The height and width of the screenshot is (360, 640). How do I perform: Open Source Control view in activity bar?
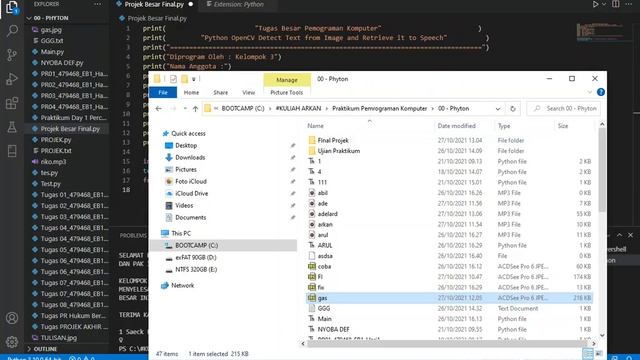click(x=12, y=55)
